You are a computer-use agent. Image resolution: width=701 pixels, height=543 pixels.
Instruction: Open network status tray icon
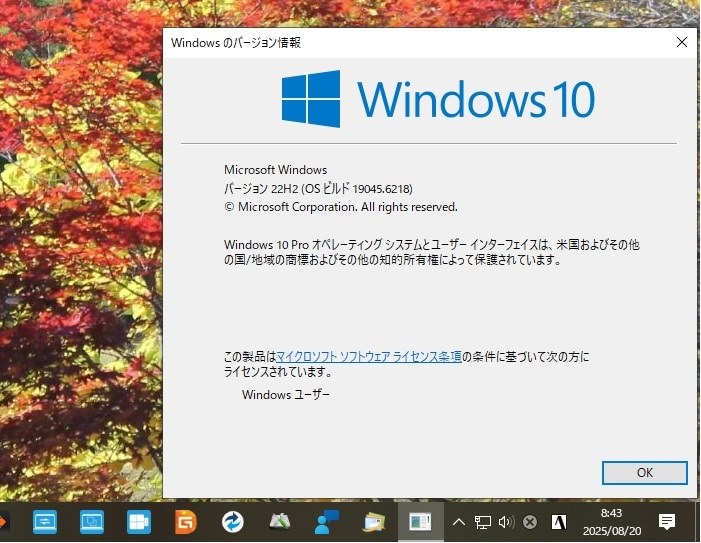(x=482, y=522)
